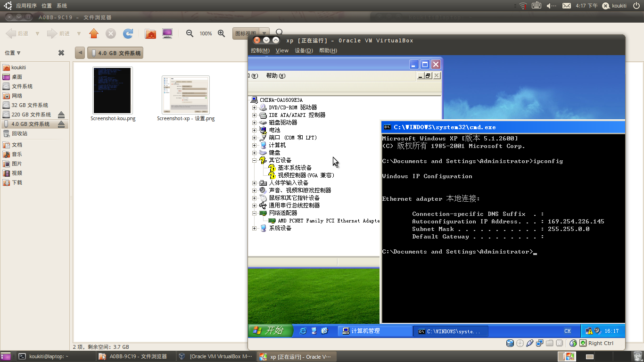
Task: Open the Computer icon in file browser toolbar
Action: click(x=167, y=33)
